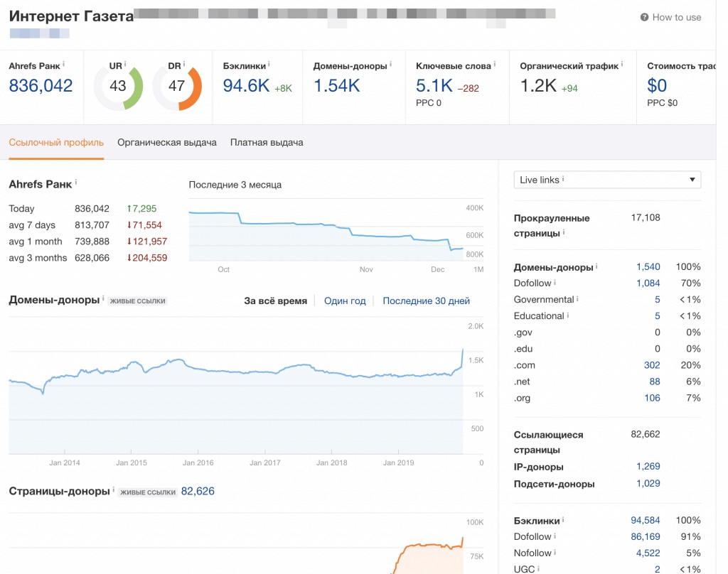Click info icon next to Educational row
Screen dimensions: 728x574
point(568,315)
